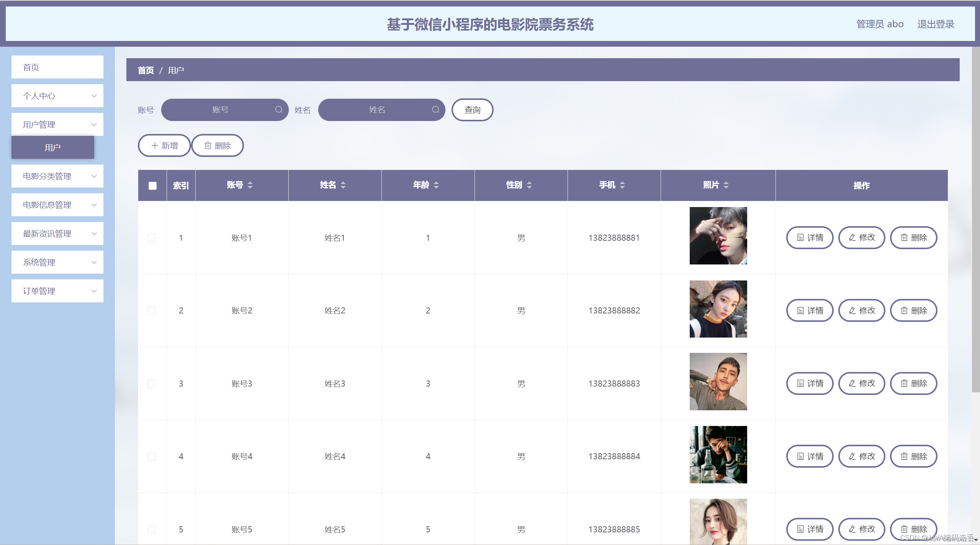Click the magnifier icon in 姓名 field
Screen dimensions: 980x545
click(x=435, y=110)
